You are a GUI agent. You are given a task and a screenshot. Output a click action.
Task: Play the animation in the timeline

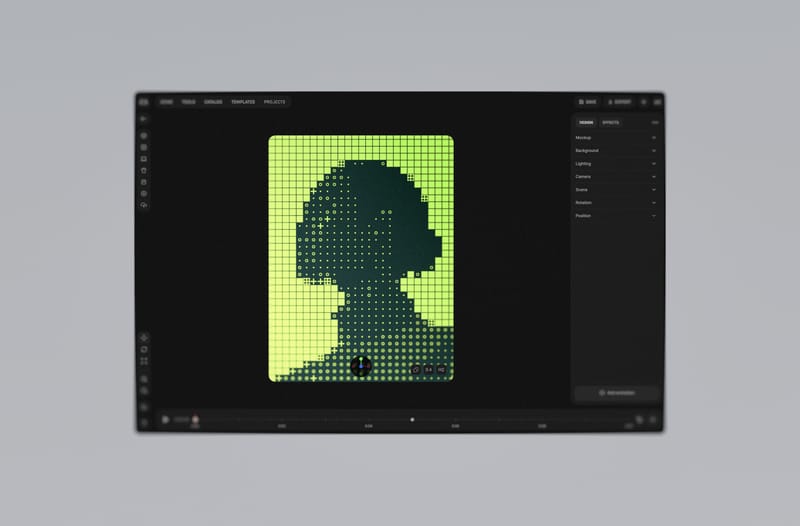point(165,419)
